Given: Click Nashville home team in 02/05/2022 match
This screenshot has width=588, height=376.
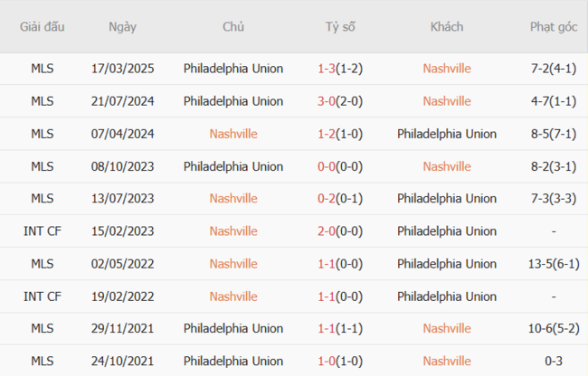Looking at the screenshot, I should coord(233,264).
